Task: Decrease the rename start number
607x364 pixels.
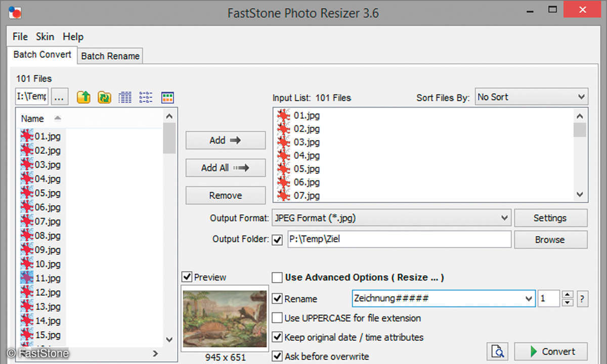Action: click(568, 302)
